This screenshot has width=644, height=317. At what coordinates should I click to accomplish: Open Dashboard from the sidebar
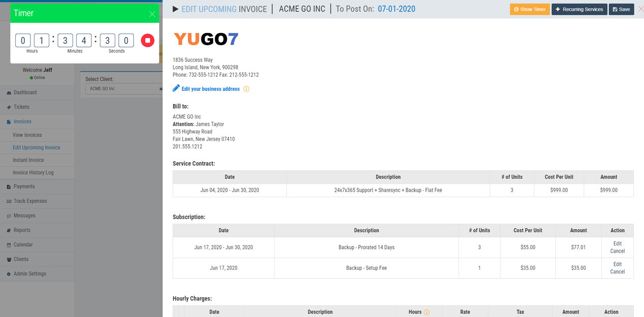pyautogui.click(x=25, y=93)
